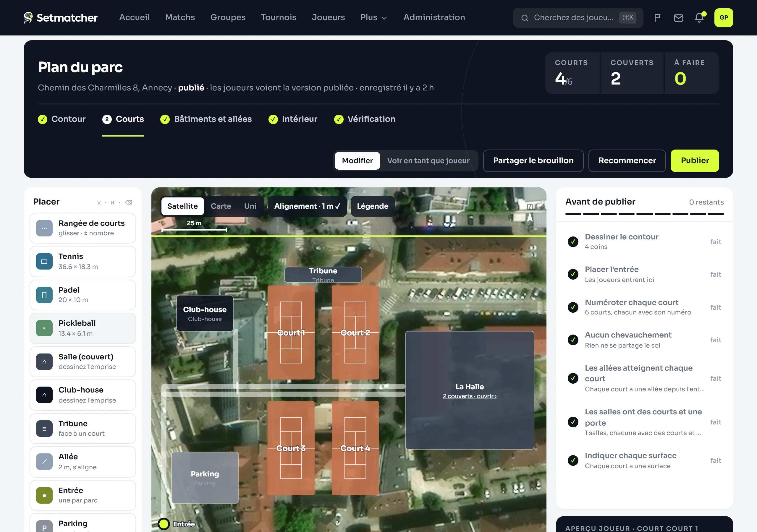Go to the Intérieur step
Screen dimensions: 757x532
(x=293, y=119)
